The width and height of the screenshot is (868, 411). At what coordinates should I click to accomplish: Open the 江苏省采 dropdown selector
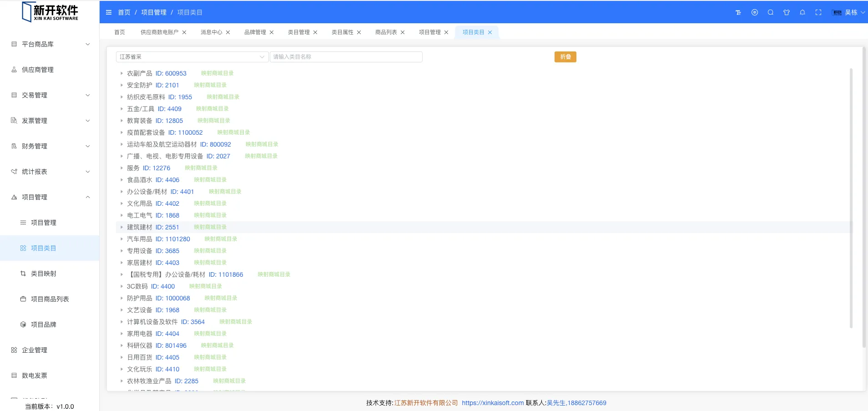[x=192, y=57]
